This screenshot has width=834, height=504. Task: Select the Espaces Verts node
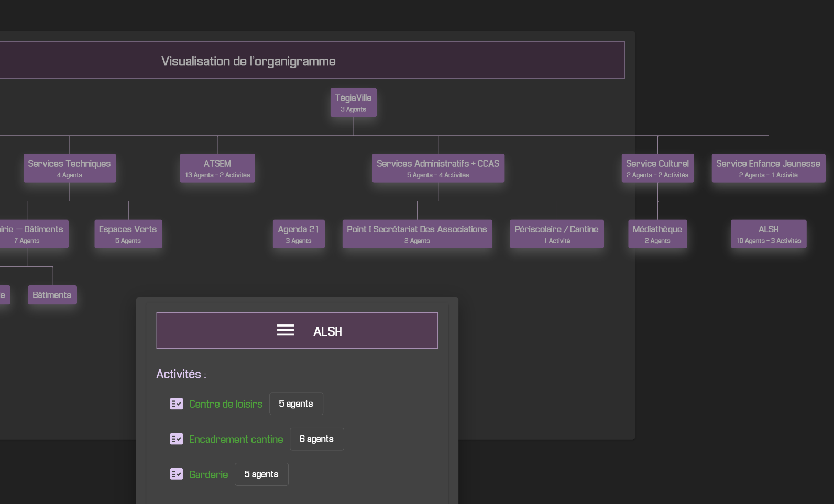[128, 234]
